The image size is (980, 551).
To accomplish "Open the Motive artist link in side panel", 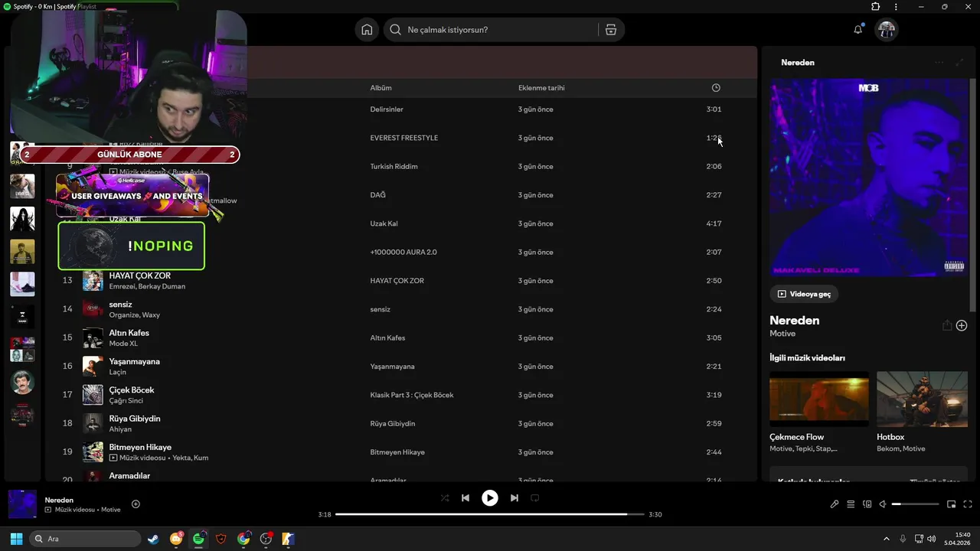I will click(x=782, y=334).
